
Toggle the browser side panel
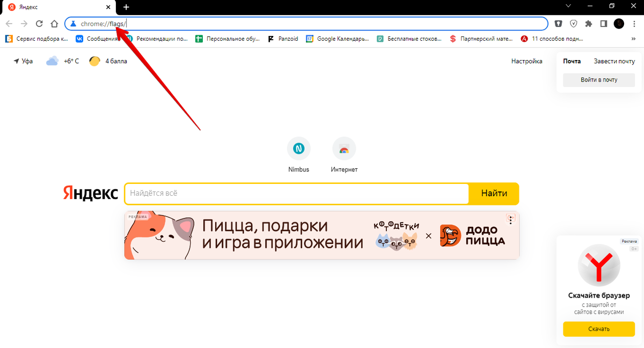pyautogui.click(x=603, y=24)
